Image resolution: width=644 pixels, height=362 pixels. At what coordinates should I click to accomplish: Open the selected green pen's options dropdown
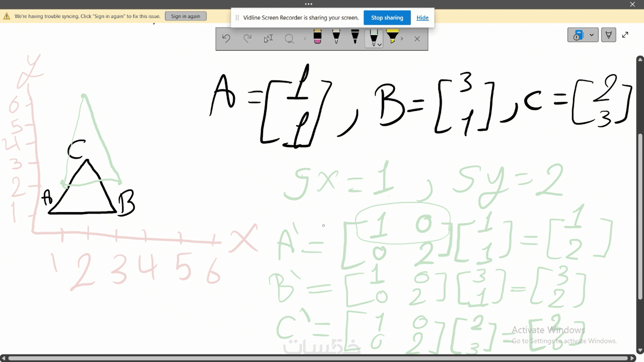[x=380, y=45]
